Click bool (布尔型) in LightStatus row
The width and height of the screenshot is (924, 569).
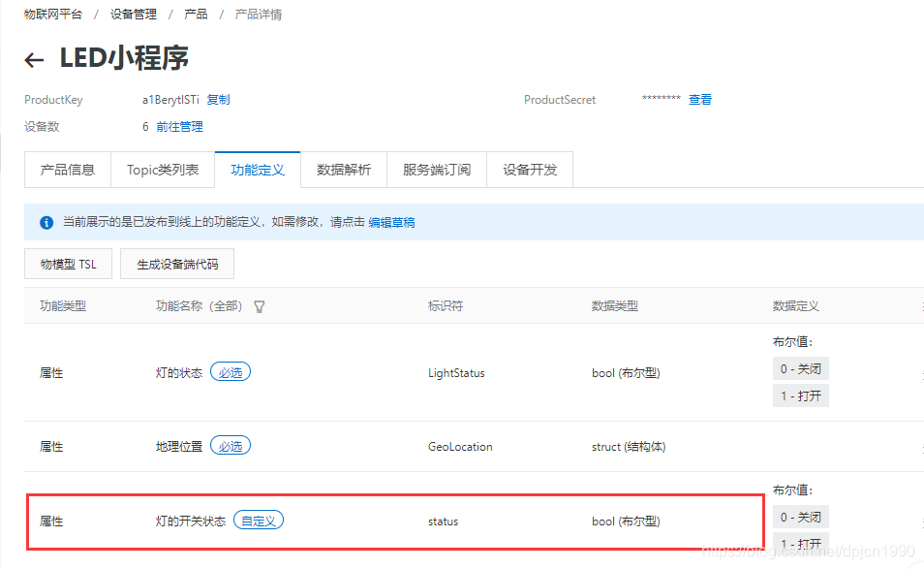pyautogui.click(x=626, y=372)
